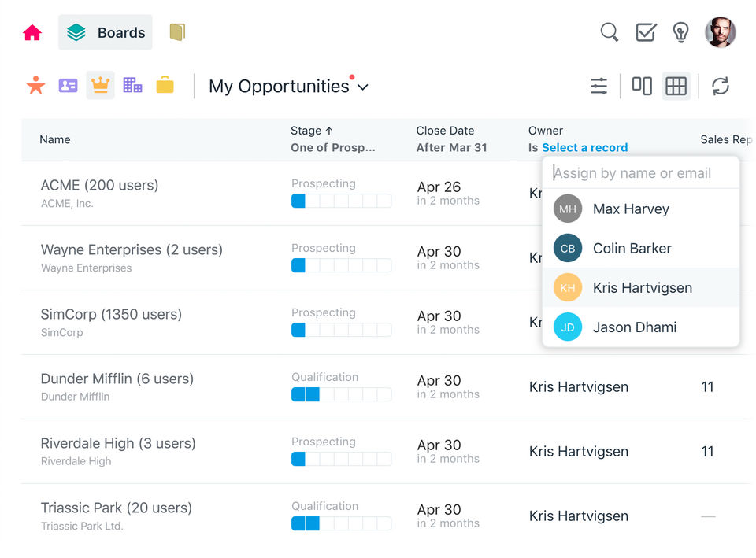Click the JD avatar for Jason Dhami
This screenshot has width=756, height=558.
568,327
